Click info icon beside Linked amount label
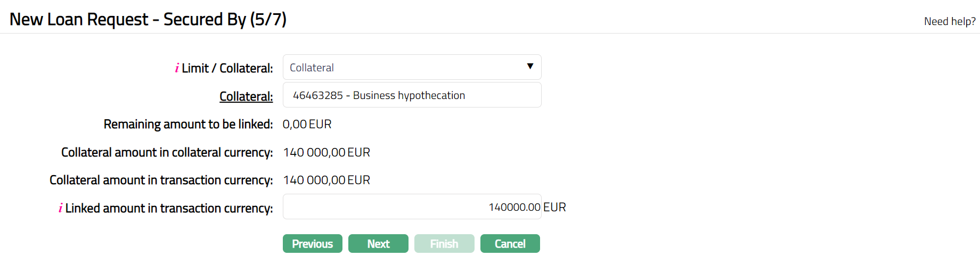 (60, 208)
